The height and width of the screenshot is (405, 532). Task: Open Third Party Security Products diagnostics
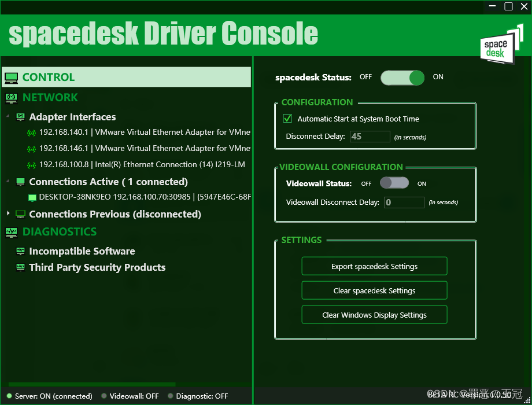tap(97, 267)
